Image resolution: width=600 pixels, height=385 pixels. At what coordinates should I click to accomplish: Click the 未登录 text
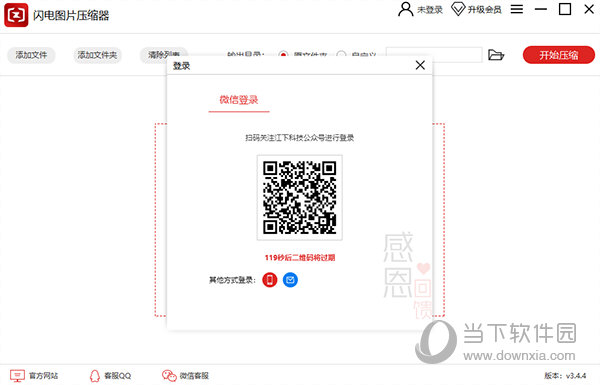click(430, 10)
